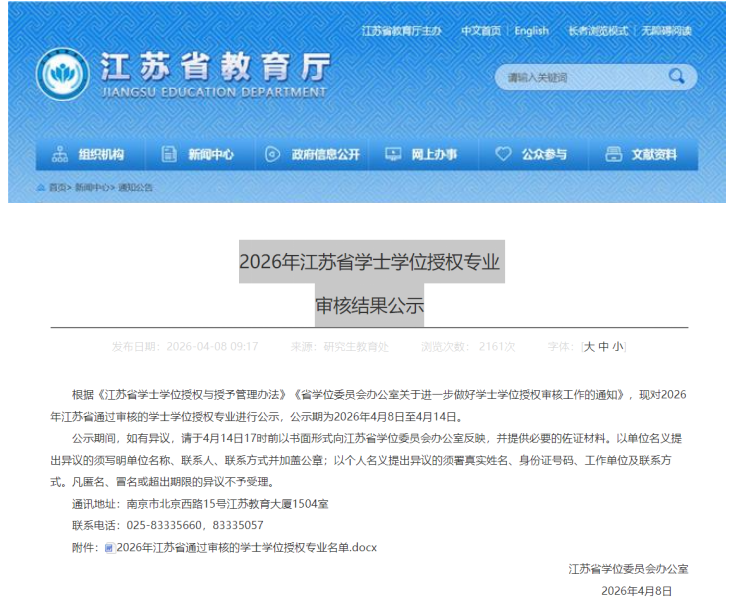Open the 政府信息公开 navigation menu
Viewport: 729px width, 611px height.
325,154
